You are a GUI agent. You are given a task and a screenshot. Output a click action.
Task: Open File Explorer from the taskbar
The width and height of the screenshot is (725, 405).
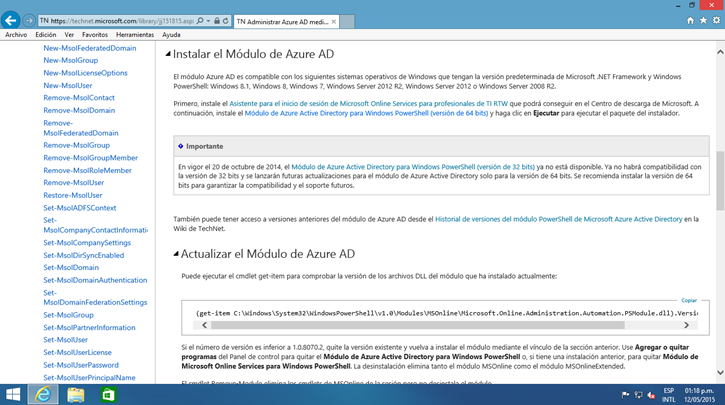tap(76, 394)
